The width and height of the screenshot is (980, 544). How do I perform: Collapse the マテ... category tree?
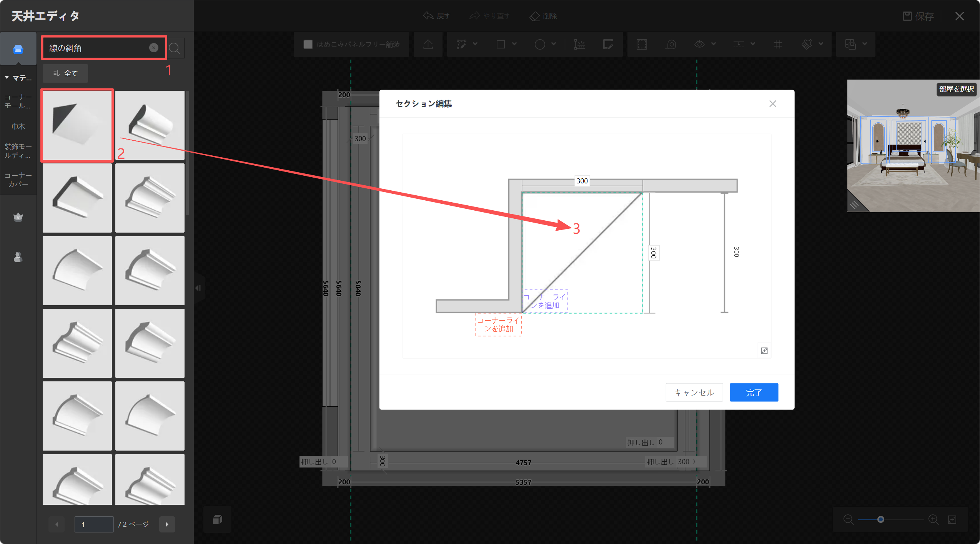[7, 78]
